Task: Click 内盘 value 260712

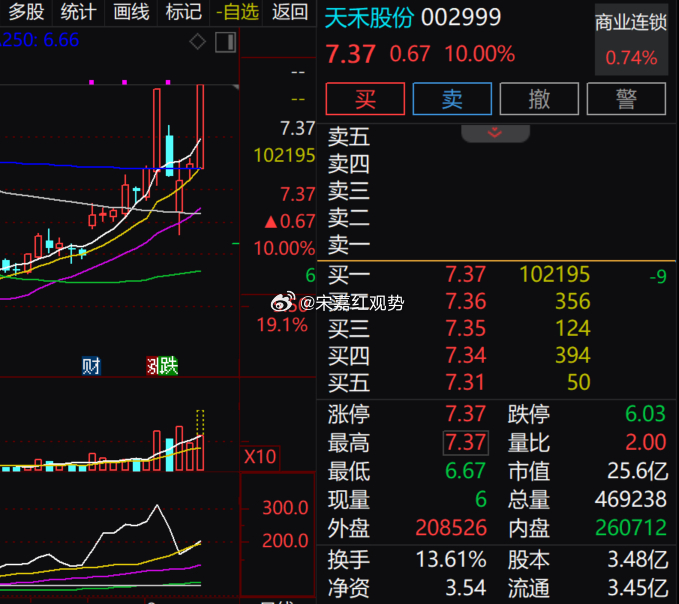Action: [631, 528]
